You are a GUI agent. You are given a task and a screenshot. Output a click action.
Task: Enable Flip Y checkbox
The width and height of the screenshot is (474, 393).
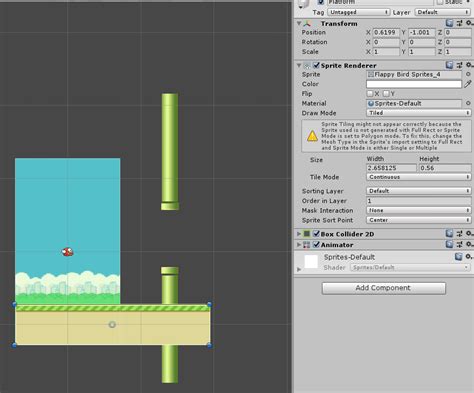386,93
